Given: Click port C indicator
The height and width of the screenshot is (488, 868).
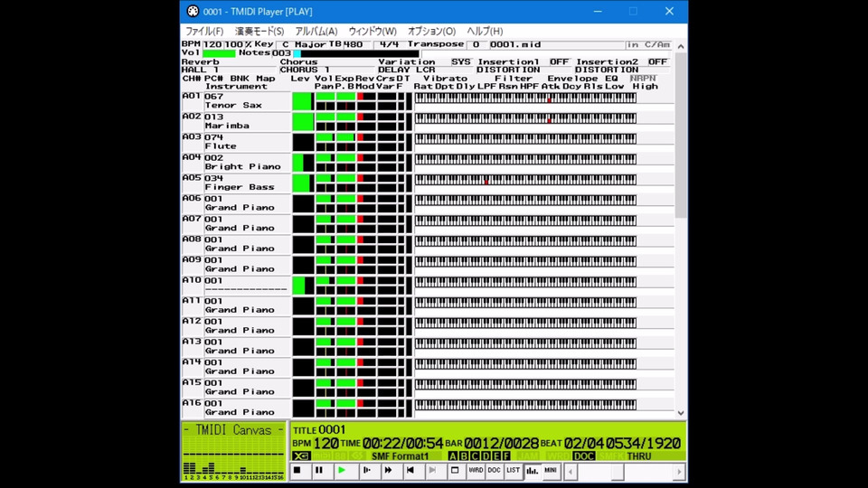Looking at the screenshot, I should (x=475, y=455).
